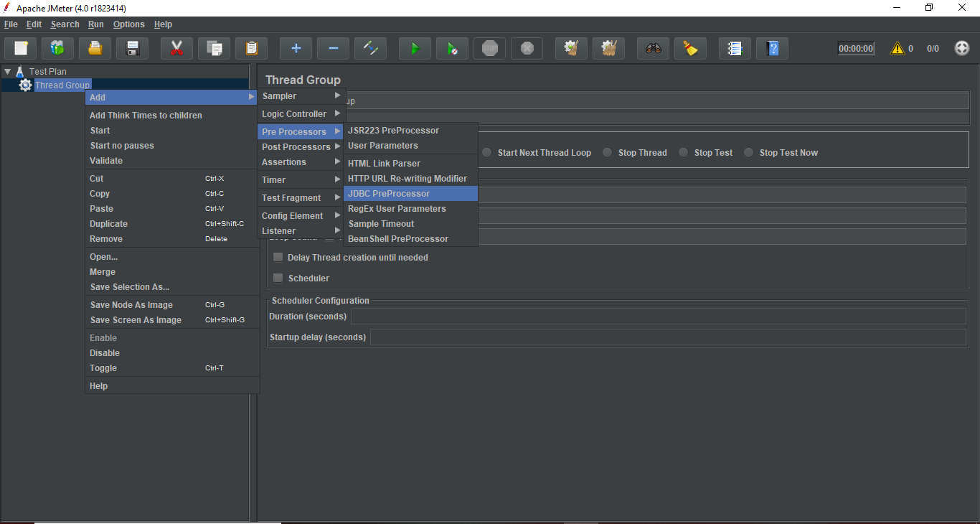The width and height of the screenshot is (980, 524).
Task: Click Save Selection As... entry
Action: [130, 287]
